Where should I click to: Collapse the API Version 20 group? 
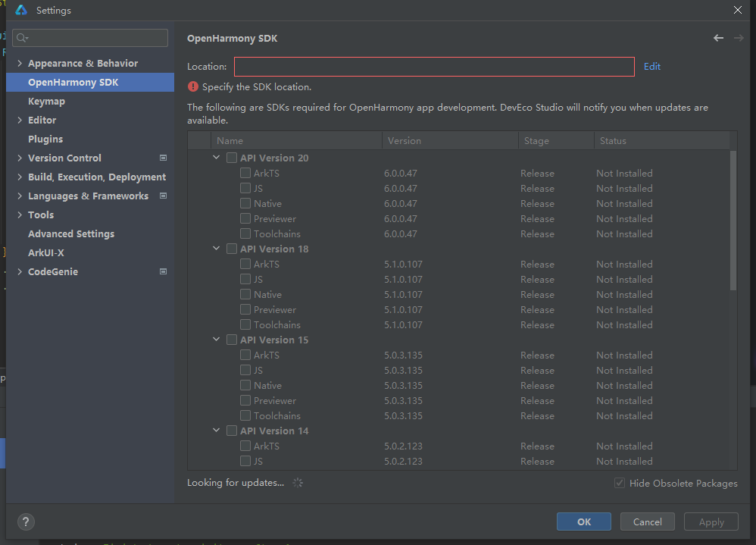[217, 157]
